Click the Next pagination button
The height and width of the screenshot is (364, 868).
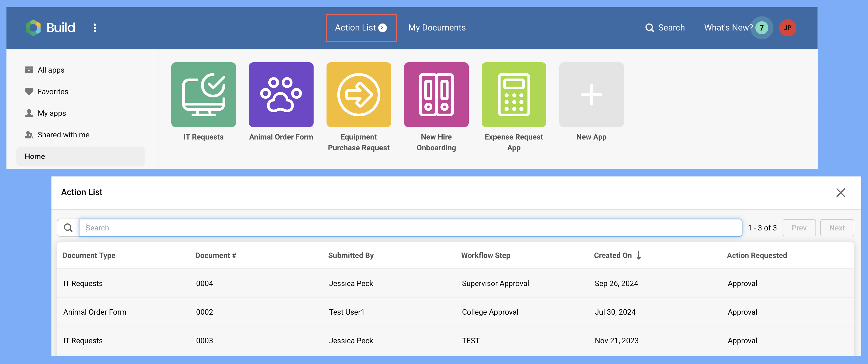click(837, 228)
